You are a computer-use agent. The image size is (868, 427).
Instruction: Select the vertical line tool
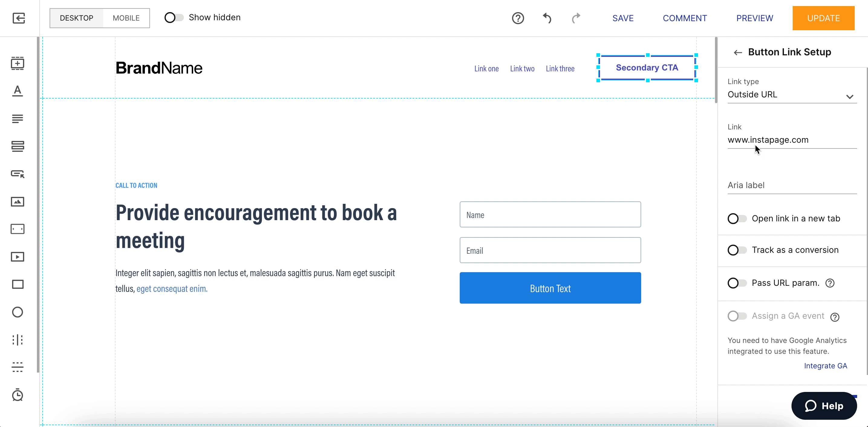coord(18,340)
